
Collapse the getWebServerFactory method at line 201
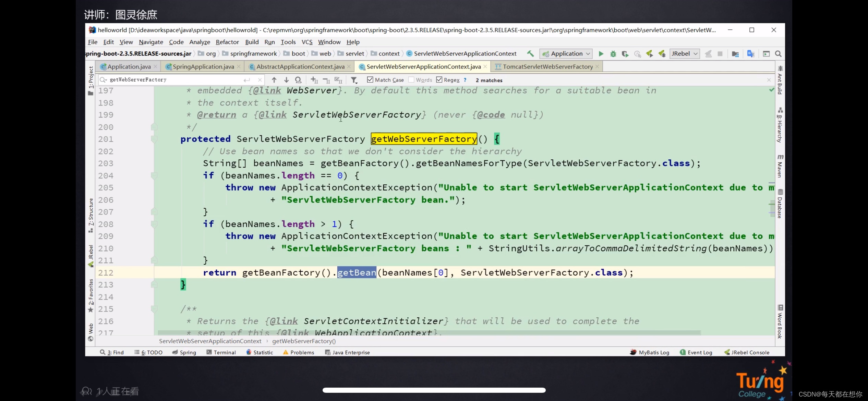click(154, 139)
